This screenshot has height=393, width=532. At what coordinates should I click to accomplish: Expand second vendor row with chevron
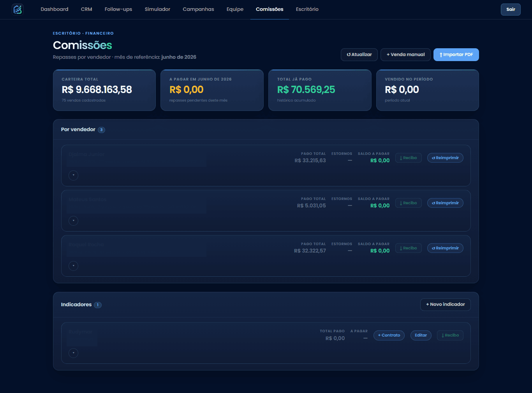pos(73,221)
